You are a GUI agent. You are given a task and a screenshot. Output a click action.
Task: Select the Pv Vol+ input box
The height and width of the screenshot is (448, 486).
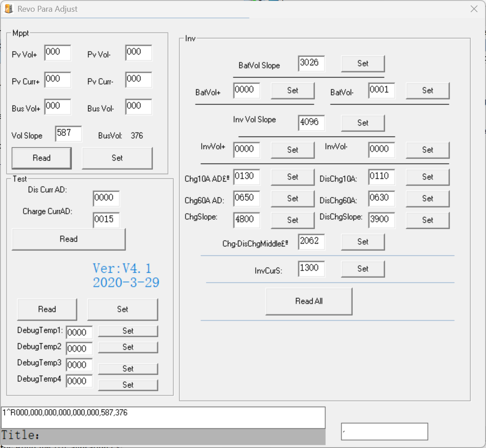click(58, 53)
